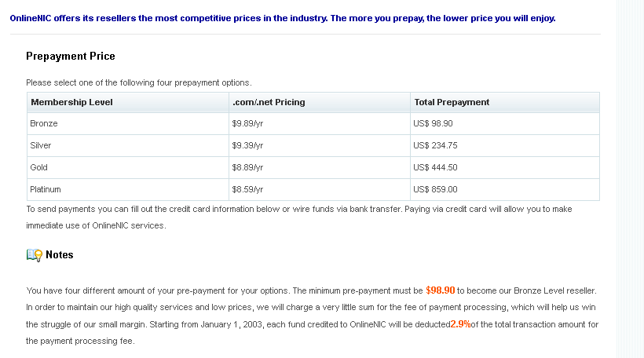Select the Gold membership level cell
The width and height of the screenshot is (644, 358).
(128, 167)
